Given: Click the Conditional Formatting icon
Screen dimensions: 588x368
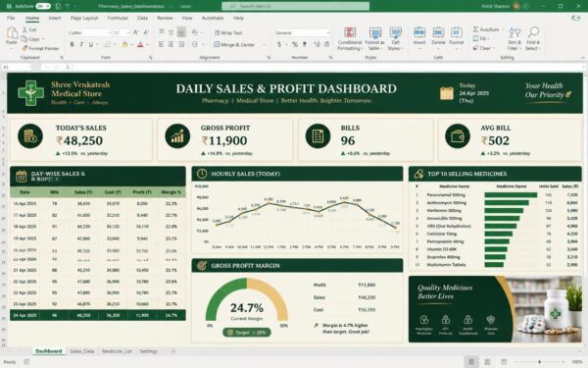Looking at the screenshot, I should pyautogui.click(x=350, y=32).
